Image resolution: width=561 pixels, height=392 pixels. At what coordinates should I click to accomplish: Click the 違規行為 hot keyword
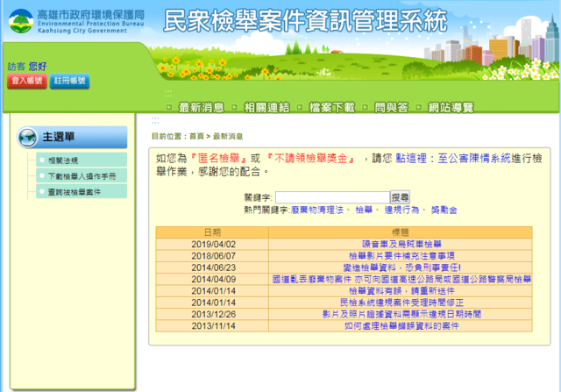point(401,210)
